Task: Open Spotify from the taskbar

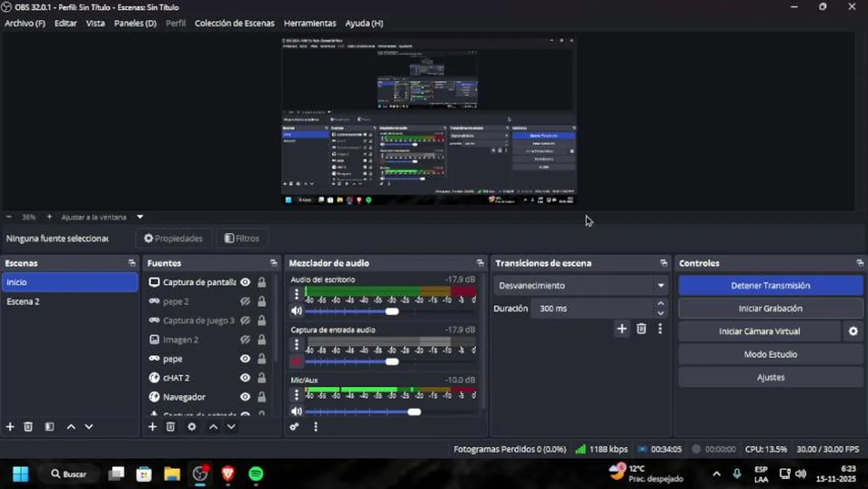Action: [255, 473]
